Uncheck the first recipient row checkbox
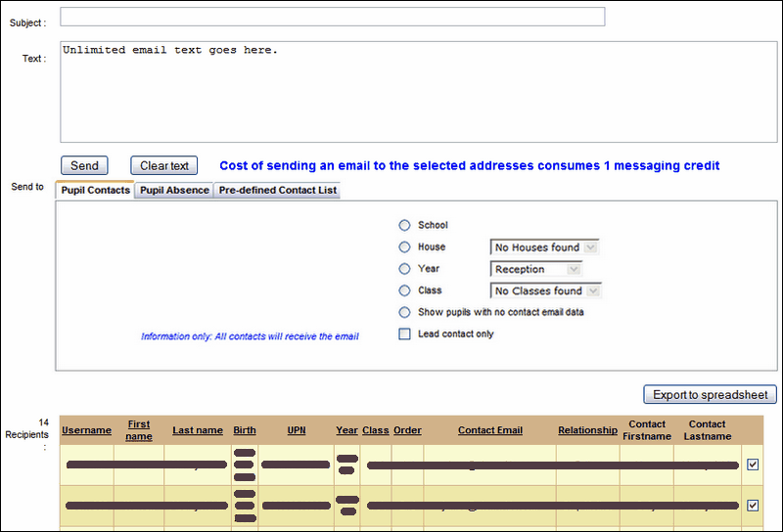Screen dimensions: 783x532 pos(753,465)
